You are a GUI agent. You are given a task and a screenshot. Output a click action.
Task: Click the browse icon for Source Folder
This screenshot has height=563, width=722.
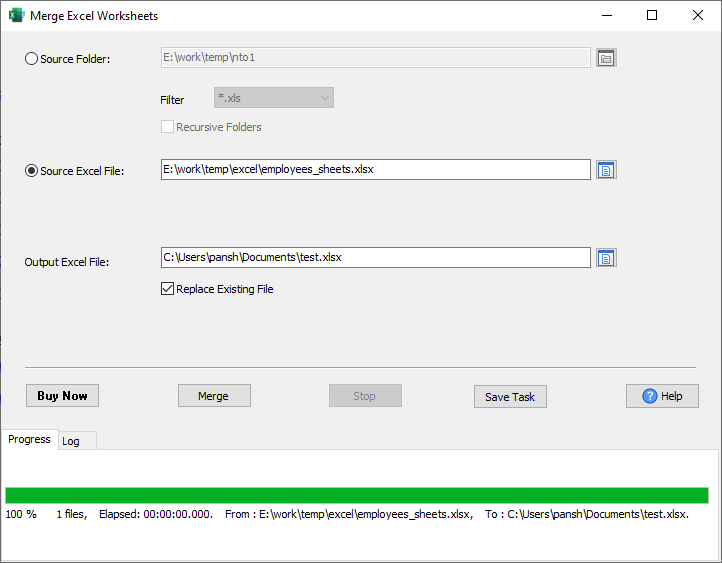[606, 58]
